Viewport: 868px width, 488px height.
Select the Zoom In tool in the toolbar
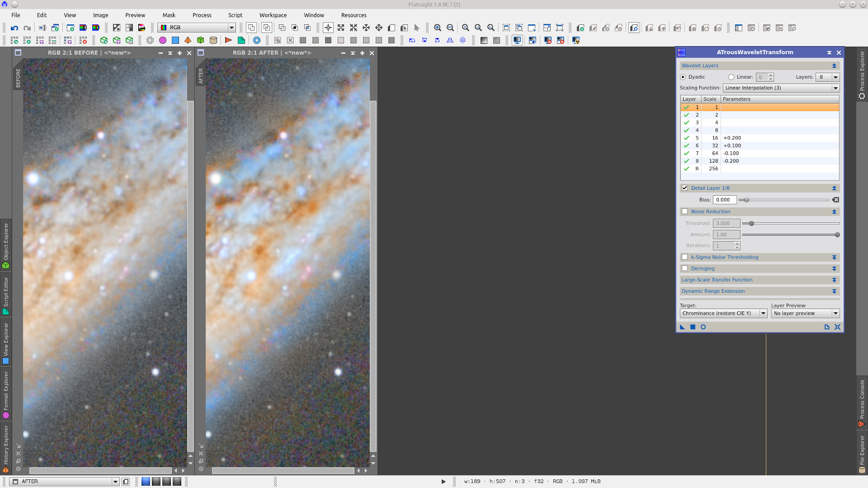click(x=437, y=26)
